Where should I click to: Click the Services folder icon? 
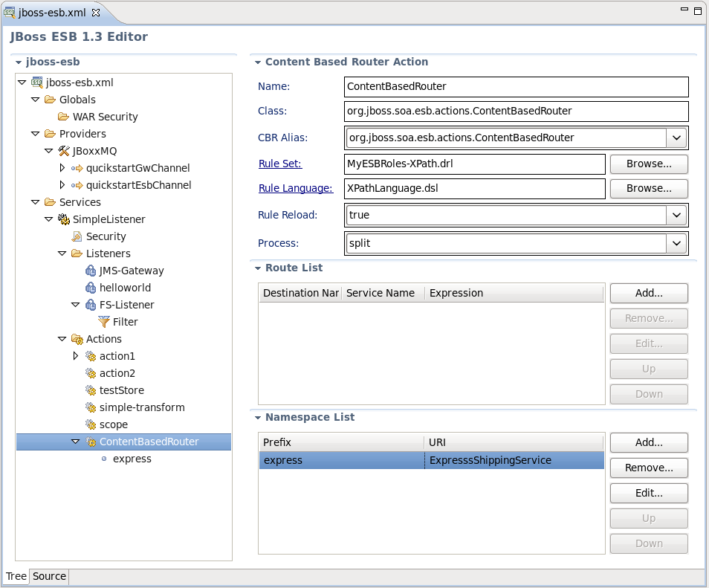50,202
